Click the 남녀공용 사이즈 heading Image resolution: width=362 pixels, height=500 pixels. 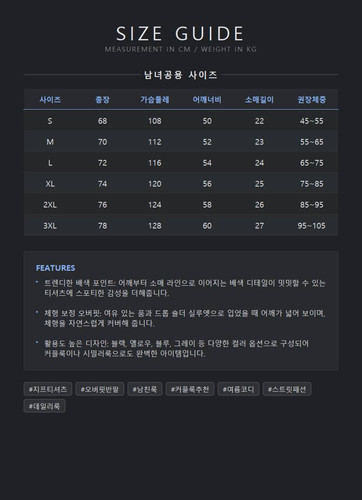pos(181,75)
